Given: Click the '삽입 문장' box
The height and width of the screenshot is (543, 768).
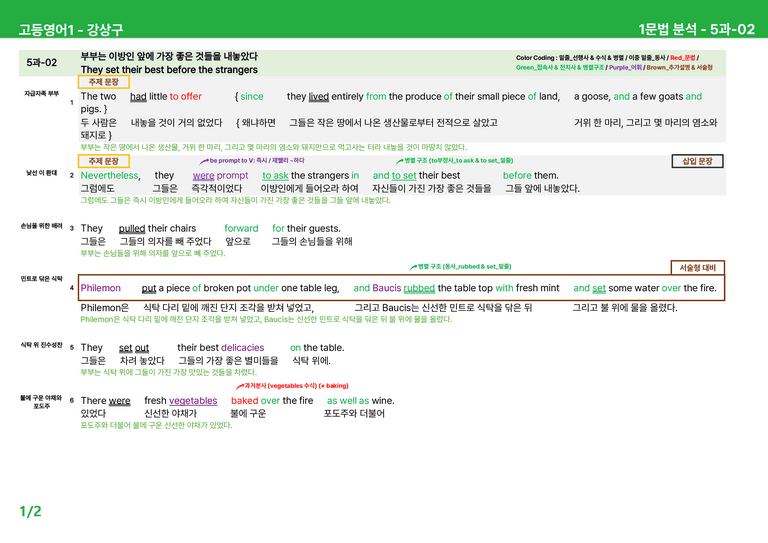Looking at the screenshot, I should coord(697,161).
